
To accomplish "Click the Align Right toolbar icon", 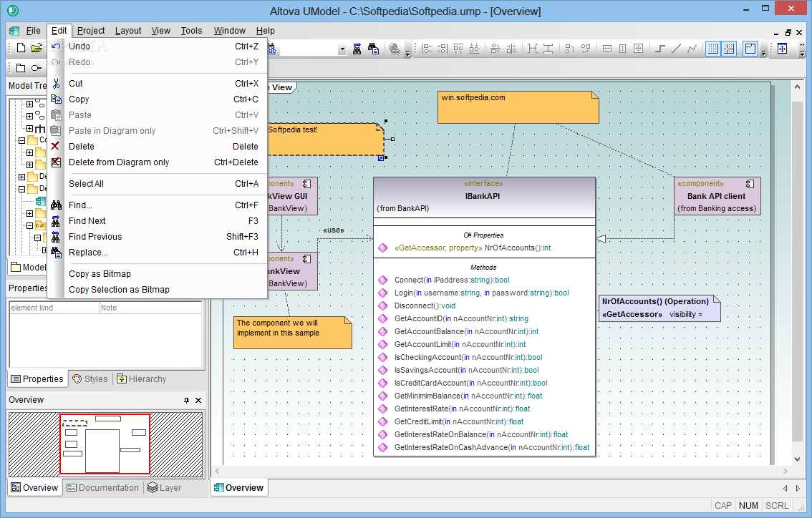I will point(442,49).
